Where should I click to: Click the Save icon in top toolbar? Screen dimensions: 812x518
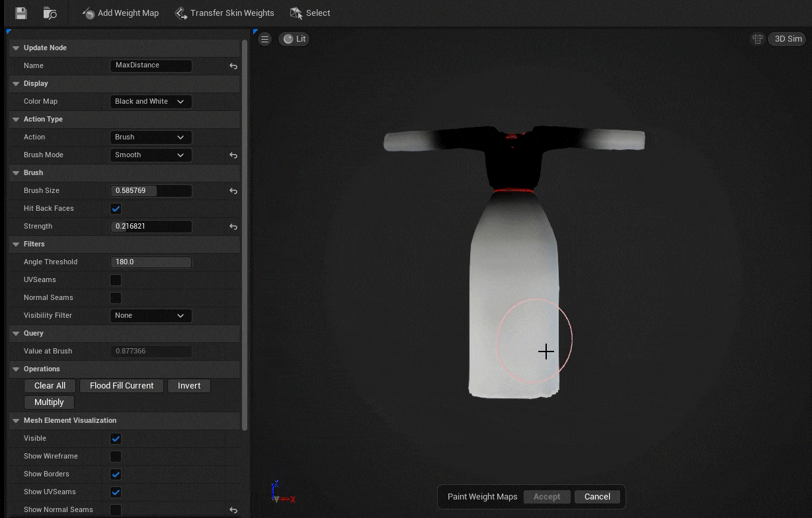[x=20, y=13]
